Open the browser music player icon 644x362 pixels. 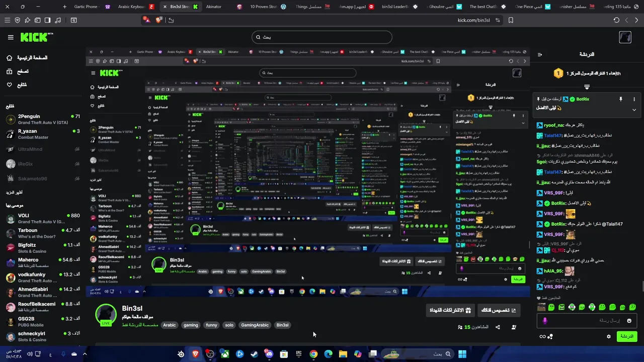click(58, 20)
